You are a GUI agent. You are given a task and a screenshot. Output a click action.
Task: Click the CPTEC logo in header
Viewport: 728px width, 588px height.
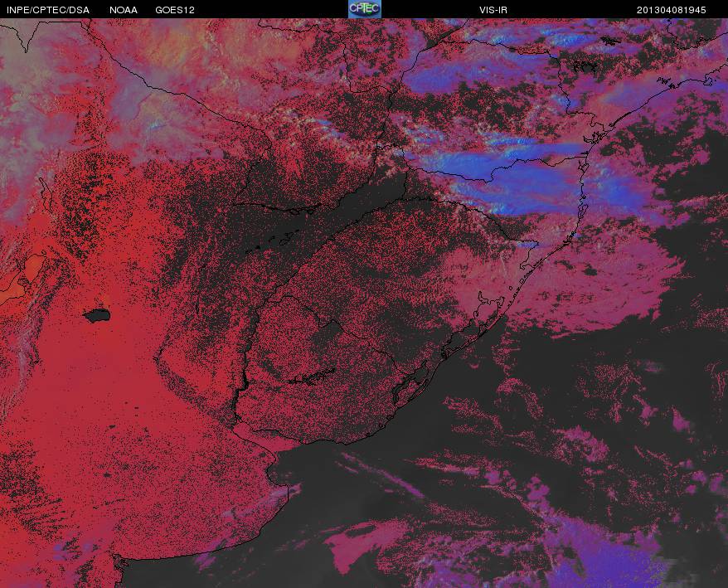365,9
